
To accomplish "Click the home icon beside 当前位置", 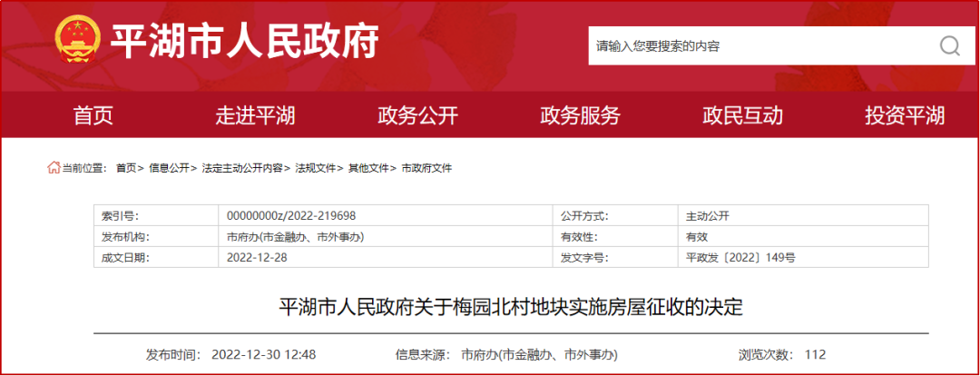I will tap(54, 168).
